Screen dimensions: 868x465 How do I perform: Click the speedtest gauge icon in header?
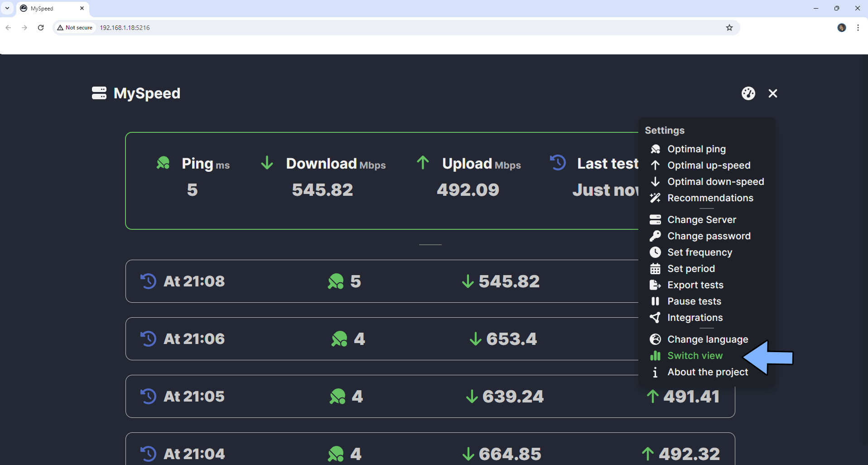coord(748,93)
